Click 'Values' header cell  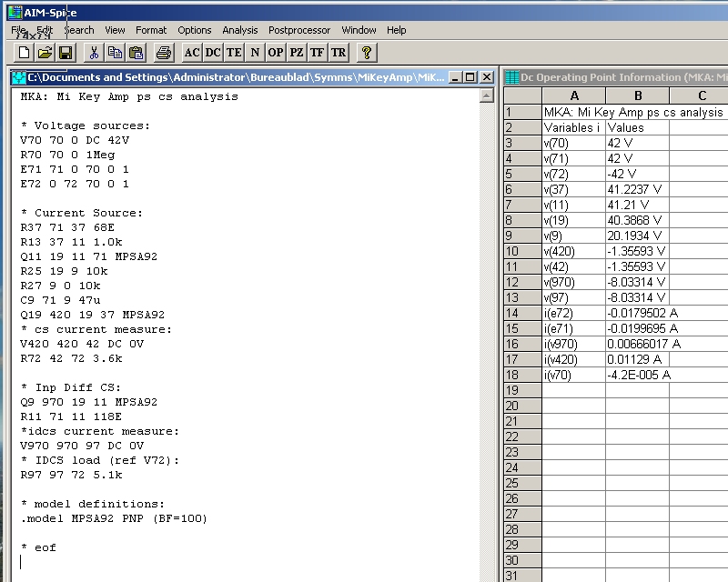pyautogui.click(x=638, y=127)
